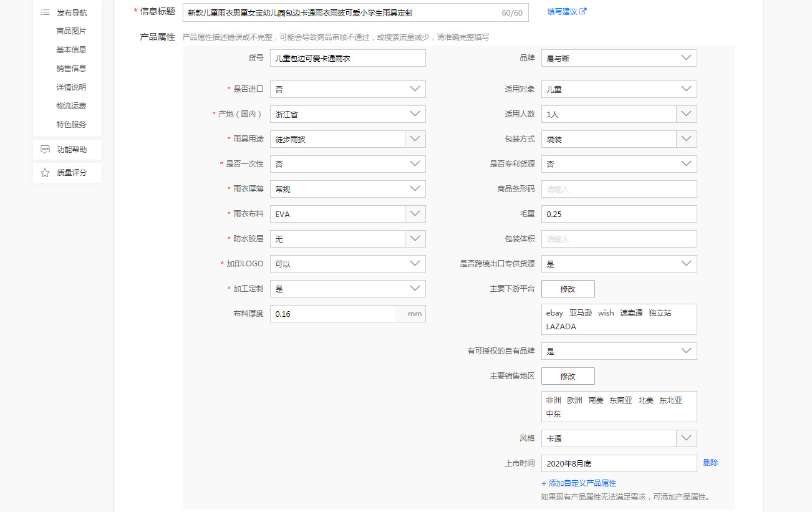Click 修改 button for 主要下游平台
Viewport: 812px width, 512px height.
click(568, 289)
